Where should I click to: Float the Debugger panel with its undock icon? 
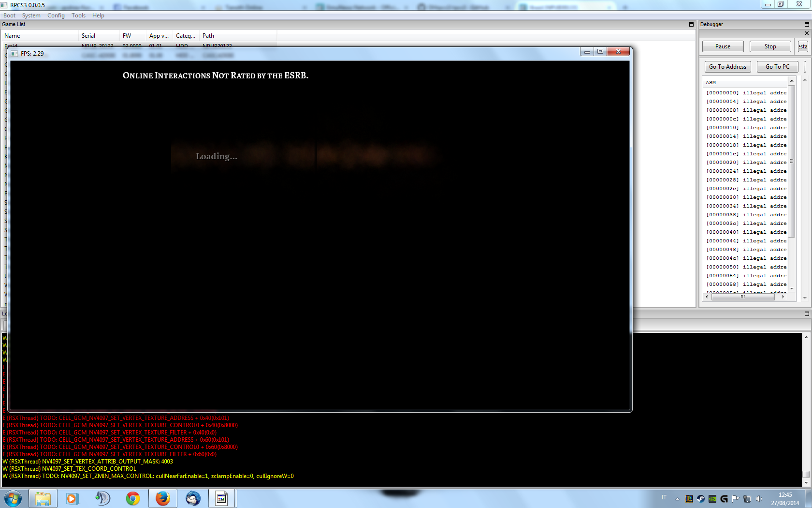806,24
